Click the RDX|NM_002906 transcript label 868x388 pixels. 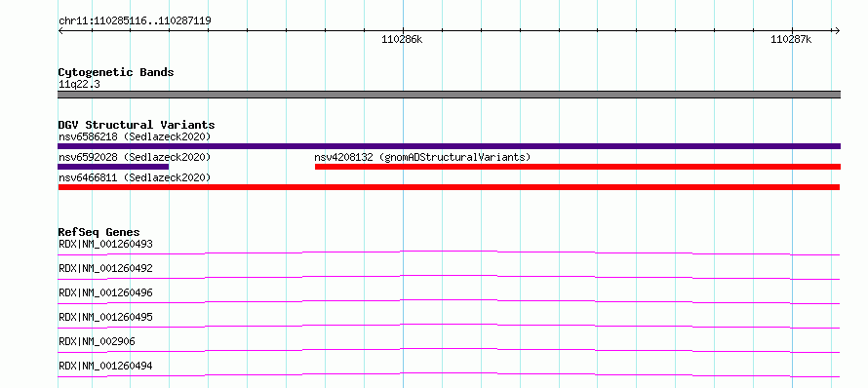tap(97, 341)
